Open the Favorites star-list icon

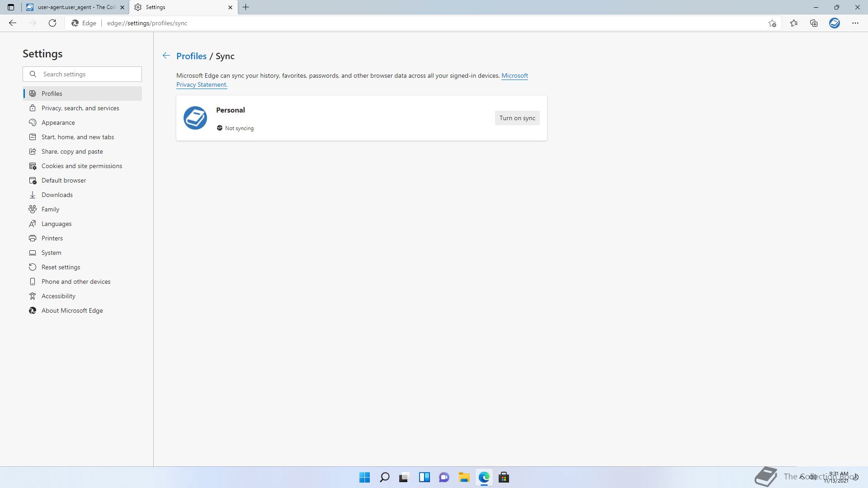pyautogui.click(x=793, y=23)
